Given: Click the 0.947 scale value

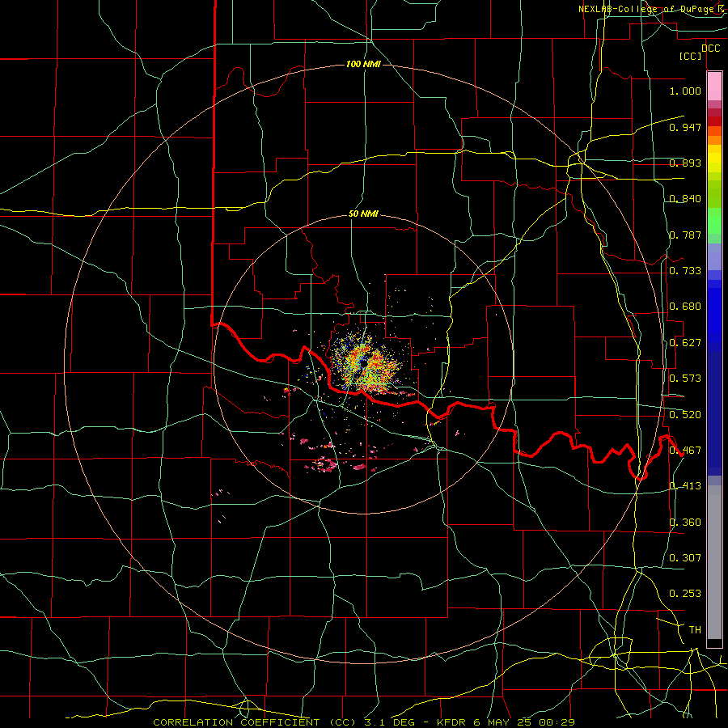Looking at the screenshot, I should pos(685,127).
